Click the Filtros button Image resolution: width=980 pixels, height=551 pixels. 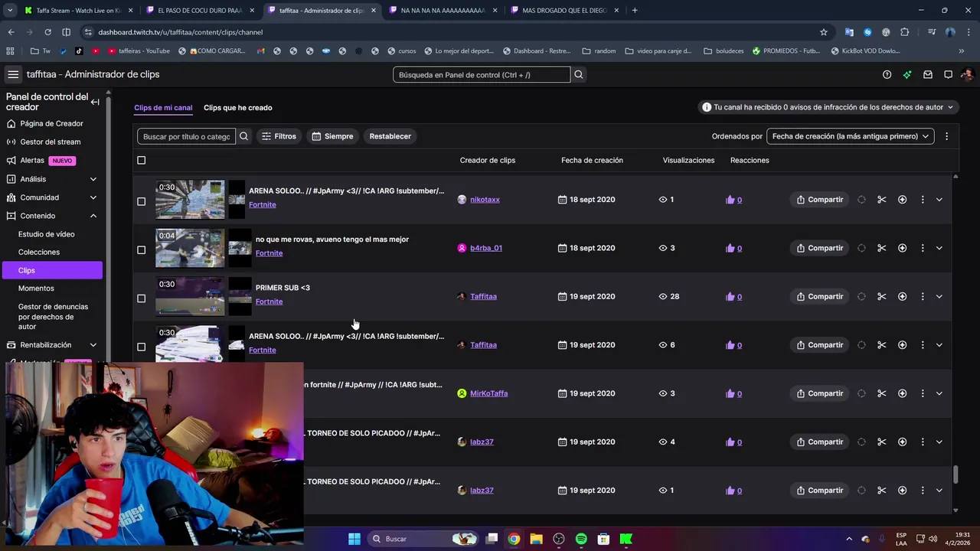click(x=279, y=136)
